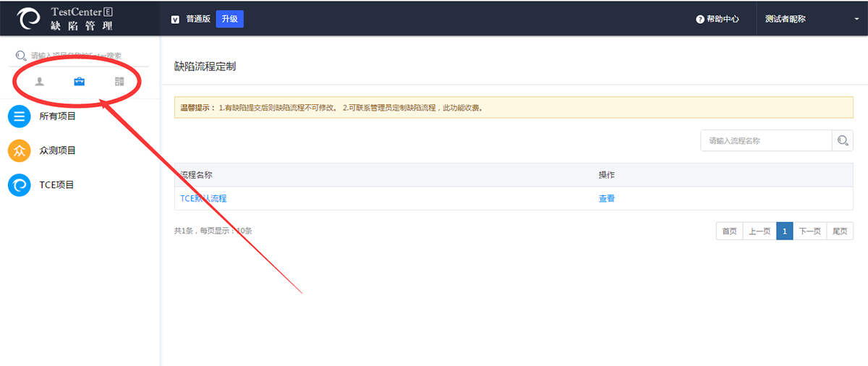Open the TCE默认流程 link

coord(203,198)
